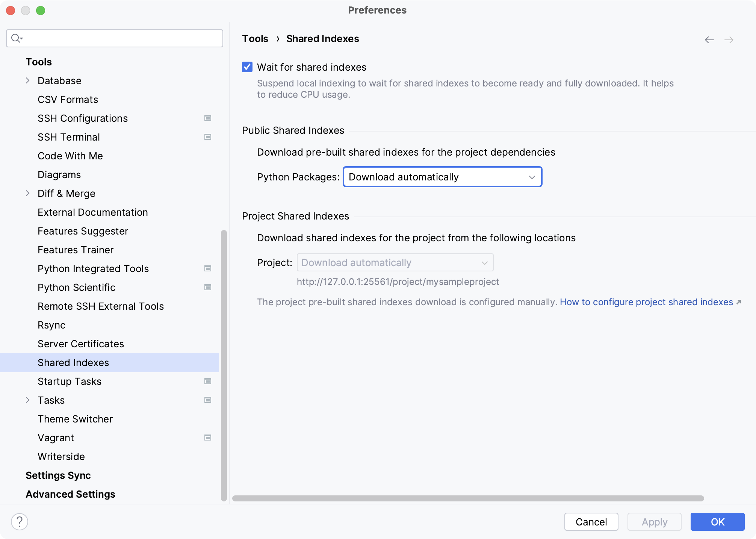The width and height of the screenshot is (756, 539).
Task: Click How to configure project shared indexes link
Action: click(x=646, y=302)
